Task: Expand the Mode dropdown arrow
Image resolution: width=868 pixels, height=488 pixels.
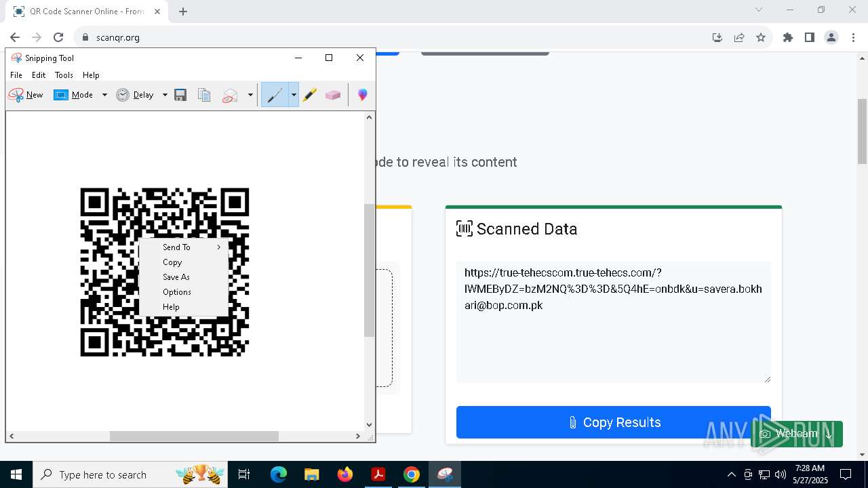Action: click(x=104, y=95)
